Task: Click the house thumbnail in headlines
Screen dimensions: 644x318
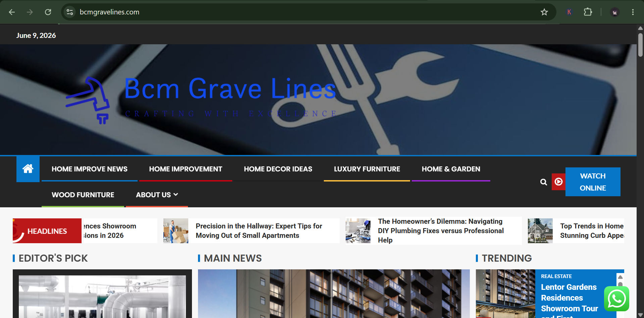Action: coord(540,231)
